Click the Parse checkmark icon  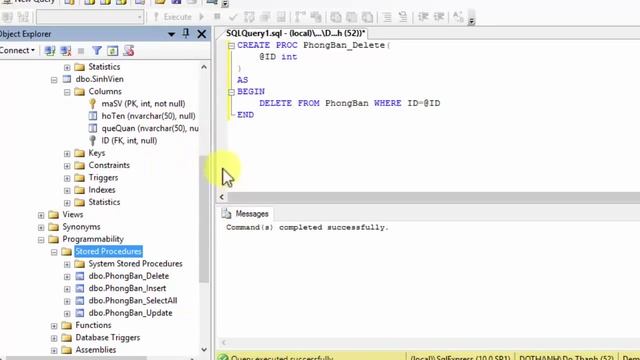point(233,17)
